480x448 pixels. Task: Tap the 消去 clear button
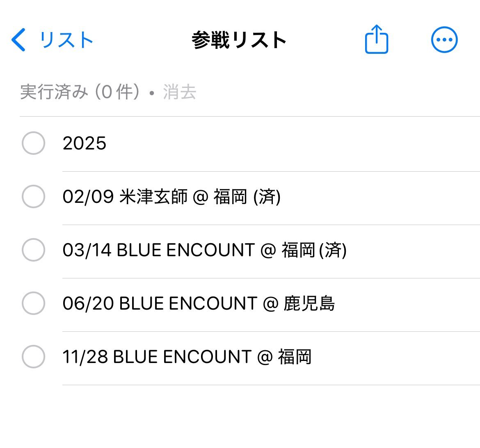179,92
